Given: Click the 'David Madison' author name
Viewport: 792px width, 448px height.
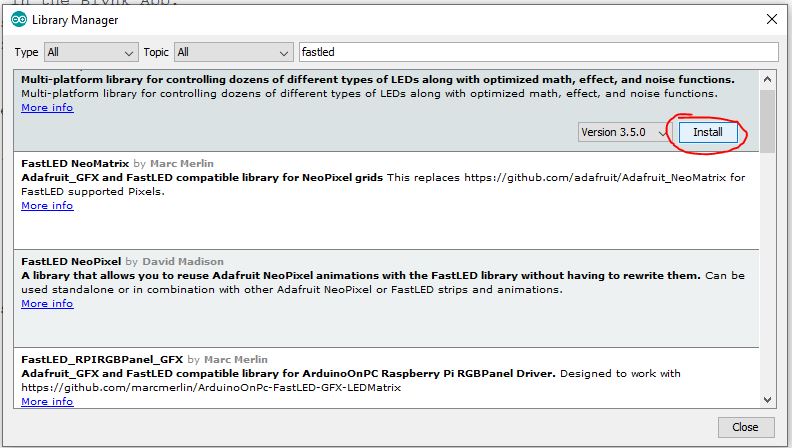Looking at the screenshot, I should click(183, 262).
